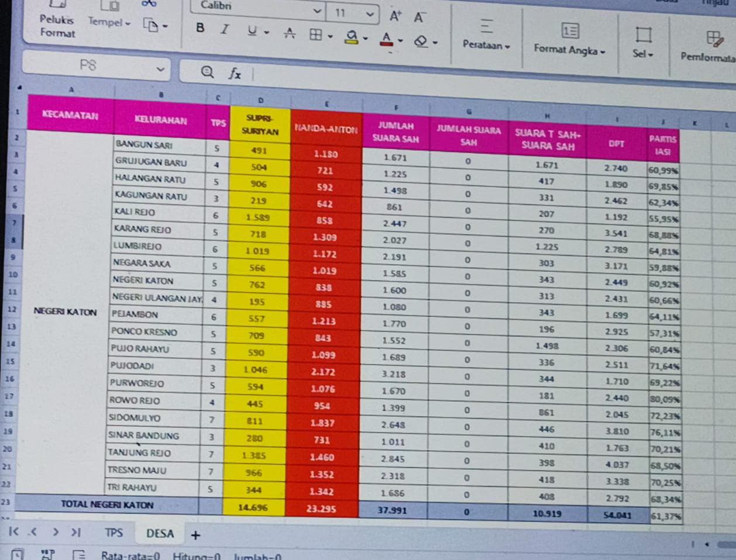Increase font size with A+ icon
Screen dimensions: 736x560
point(395,16)
